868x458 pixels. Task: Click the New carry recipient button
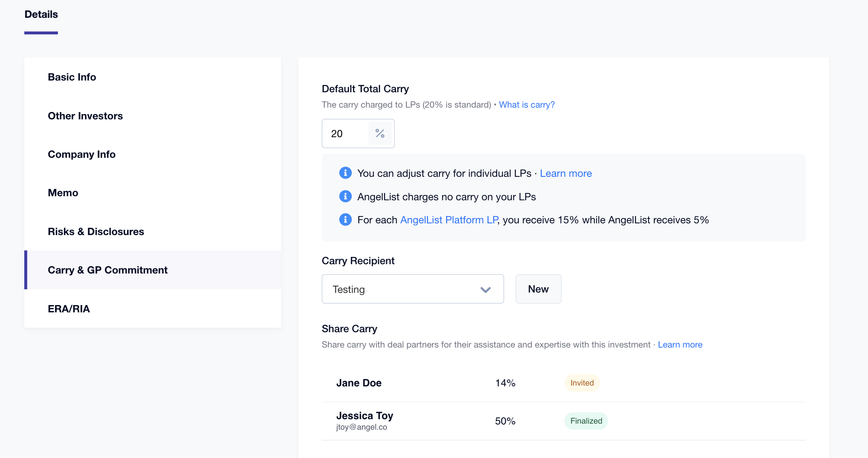tap(538, 289)
